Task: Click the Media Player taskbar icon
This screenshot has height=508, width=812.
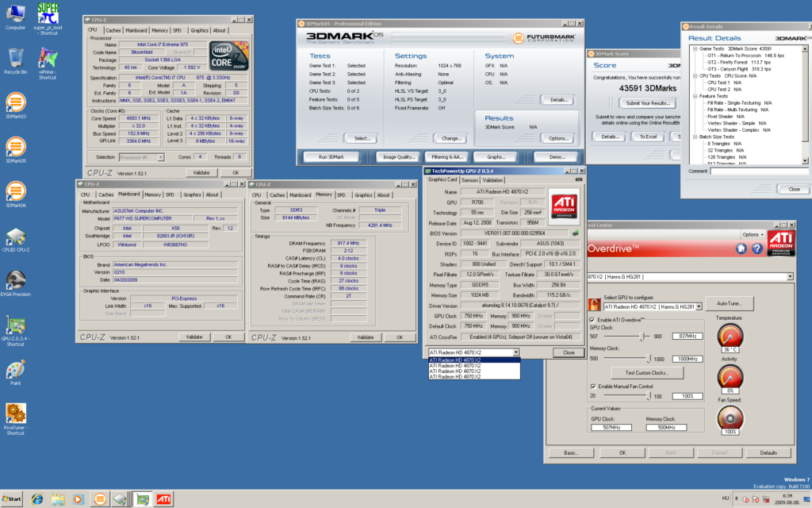Action: pyautogui.click(x=79, y=499)
